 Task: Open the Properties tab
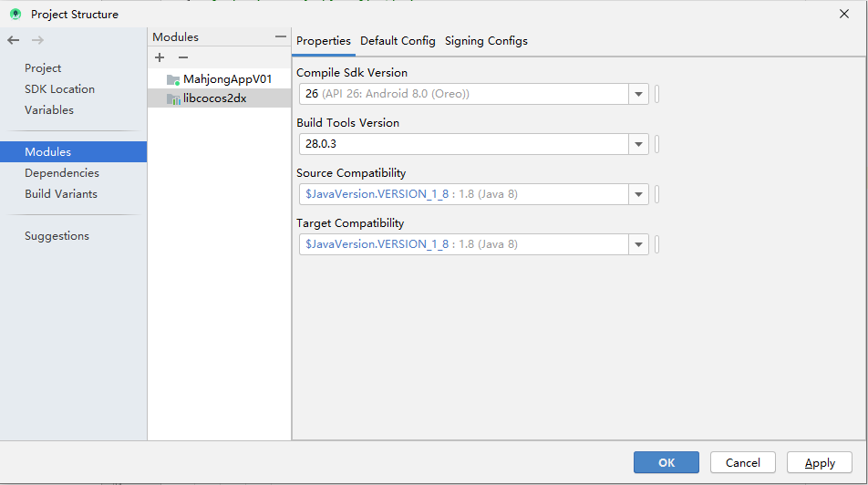click(324, 41)
